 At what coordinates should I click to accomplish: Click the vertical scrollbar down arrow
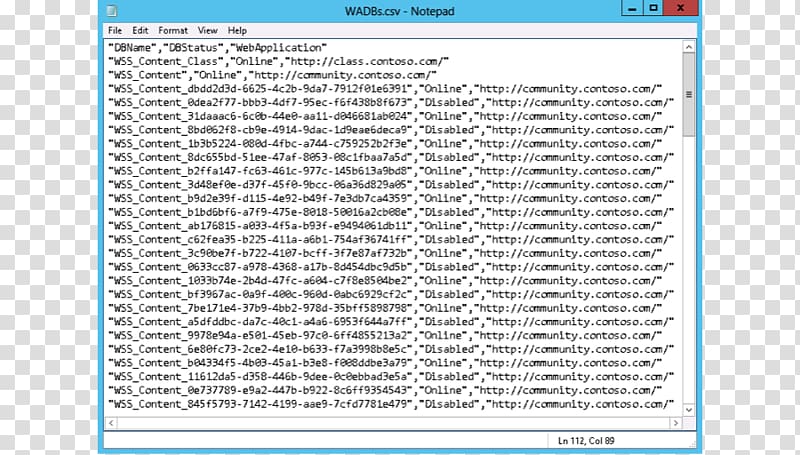coord(689,410)
